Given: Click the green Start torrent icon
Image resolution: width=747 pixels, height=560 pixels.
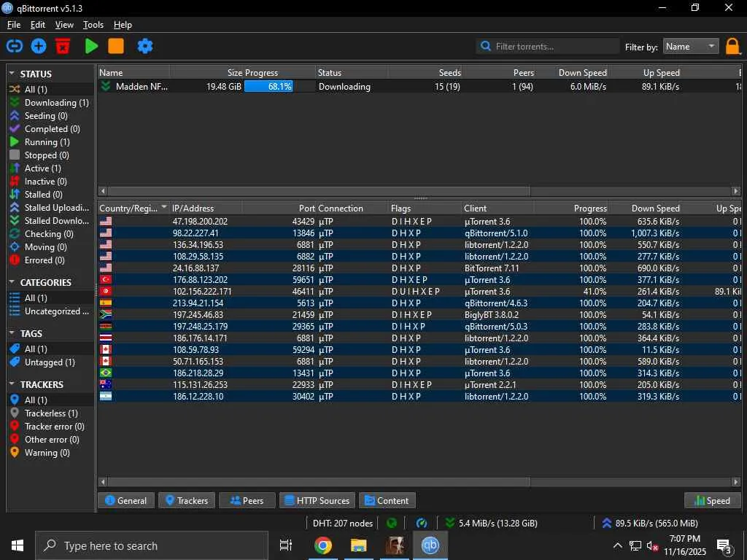Looking at the screenshot, I should coord(91,46).
